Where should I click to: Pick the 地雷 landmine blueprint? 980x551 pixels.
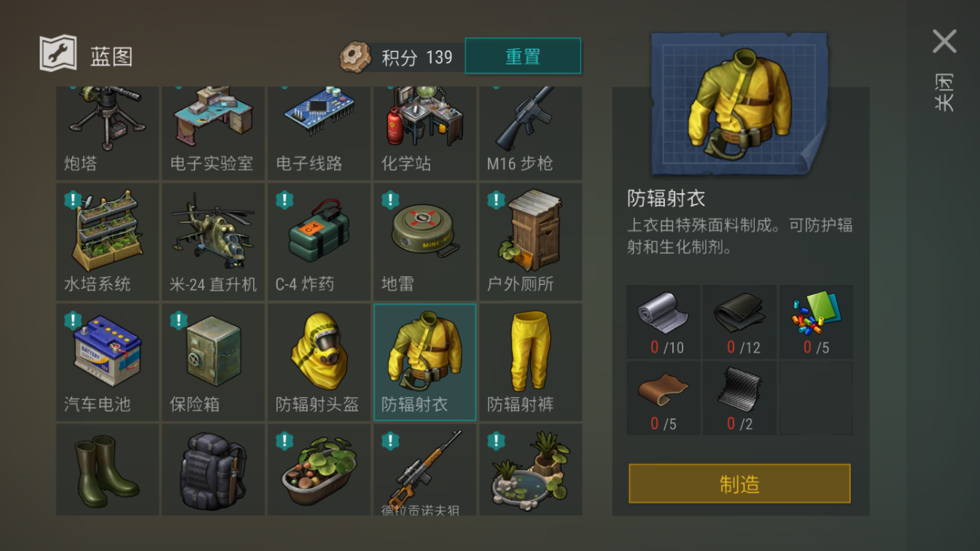click(x=424, y=242)
